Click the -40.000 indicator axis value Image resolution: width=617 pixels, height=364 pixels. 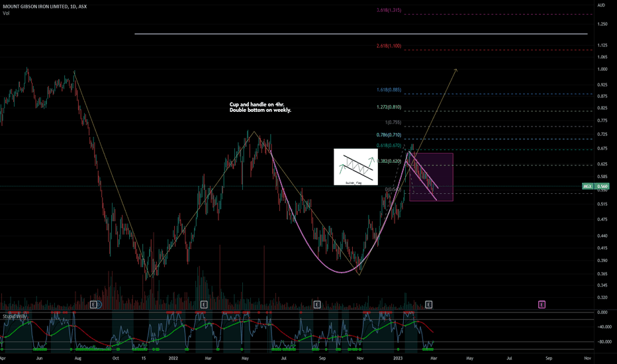604,327
